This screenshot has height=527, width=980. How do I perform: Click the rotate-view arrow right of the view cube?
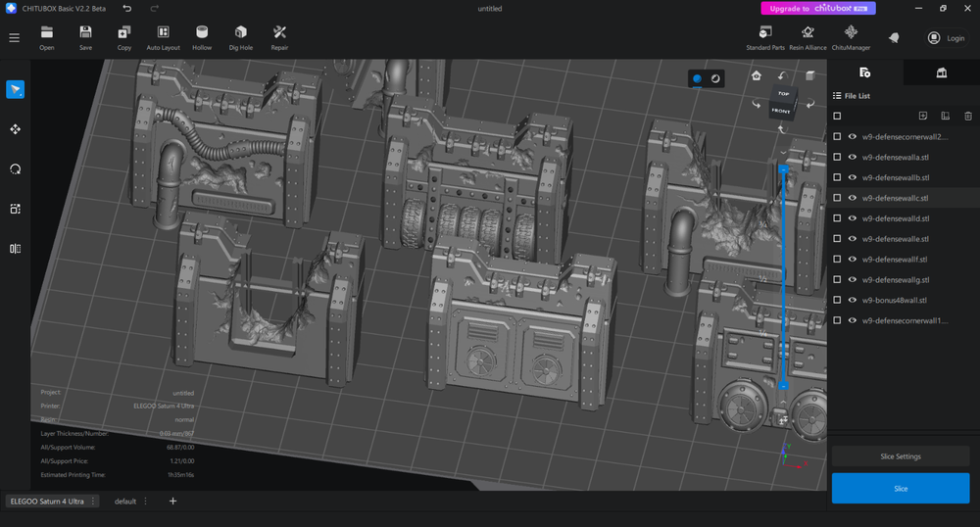[810, 104]
